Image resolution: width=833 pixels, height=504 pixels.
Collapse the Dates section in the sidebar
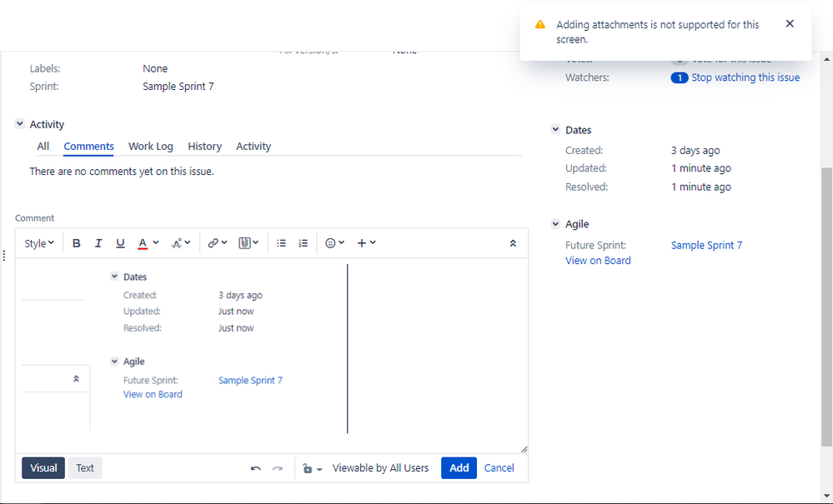point(555,129)
